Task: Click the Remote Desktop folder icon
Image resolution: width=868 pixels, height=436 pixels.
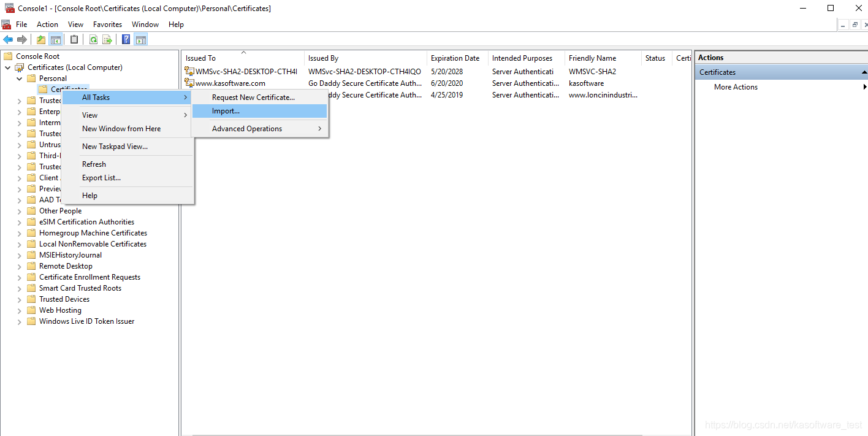Action: point(31,266)
